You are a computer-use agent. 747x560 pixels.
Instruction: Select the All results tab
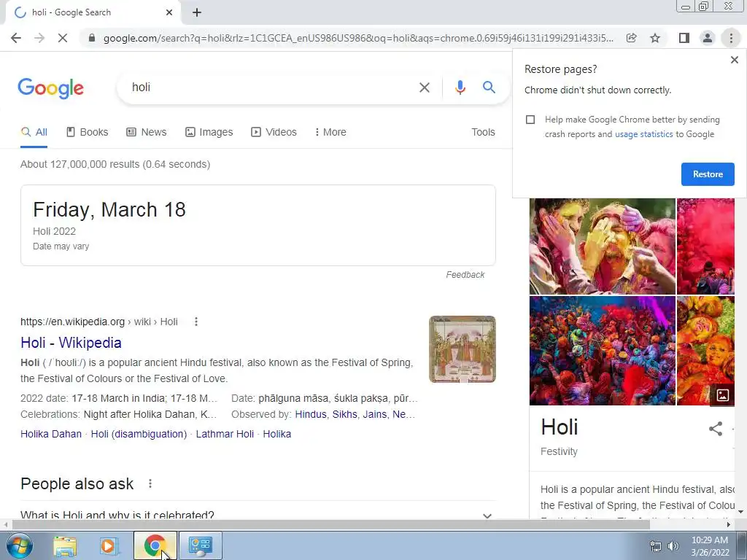coord(34,133)
